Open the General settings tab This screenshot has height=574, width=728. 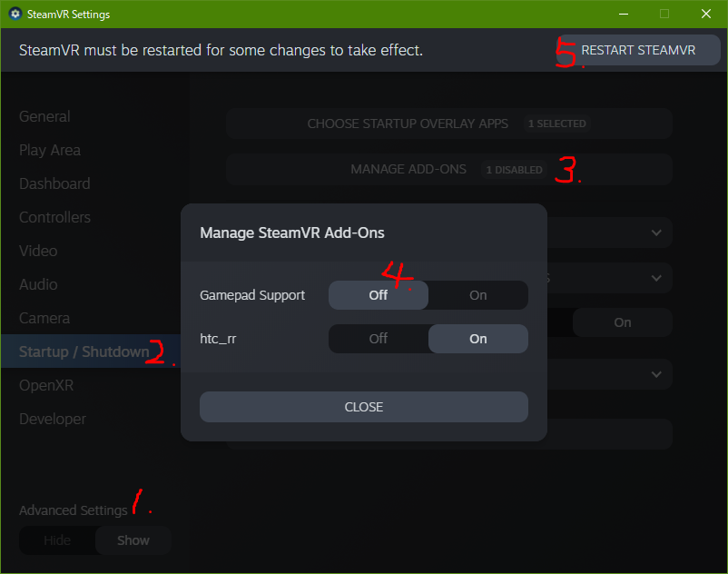coord(44,116)
